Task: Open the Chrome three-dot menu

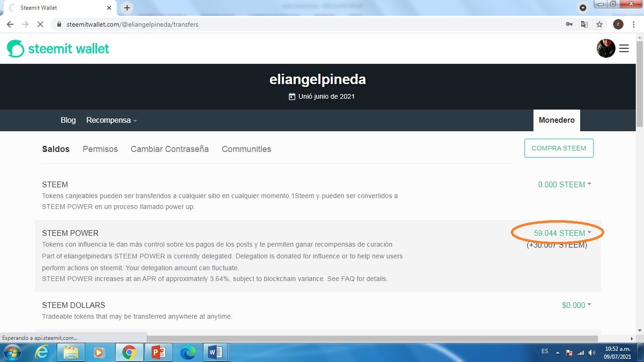Action: pyautogui.click(x=633, y=24)
